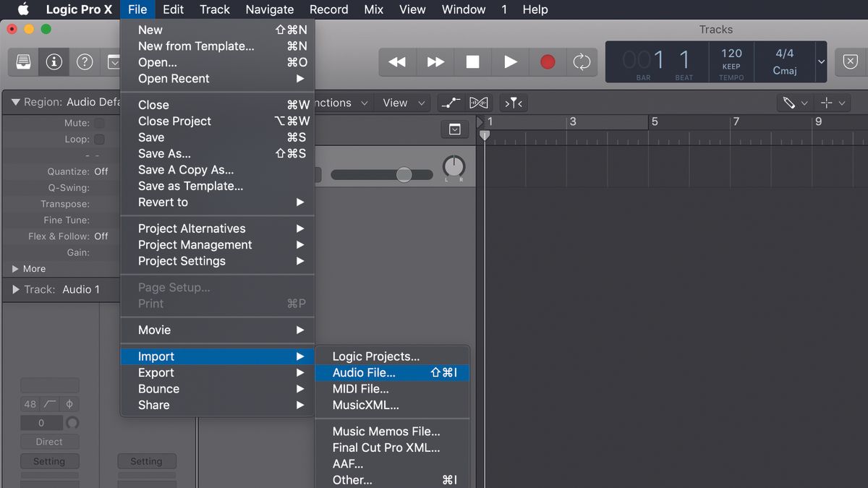Click the channel strip Setting button

coord(49,461)
